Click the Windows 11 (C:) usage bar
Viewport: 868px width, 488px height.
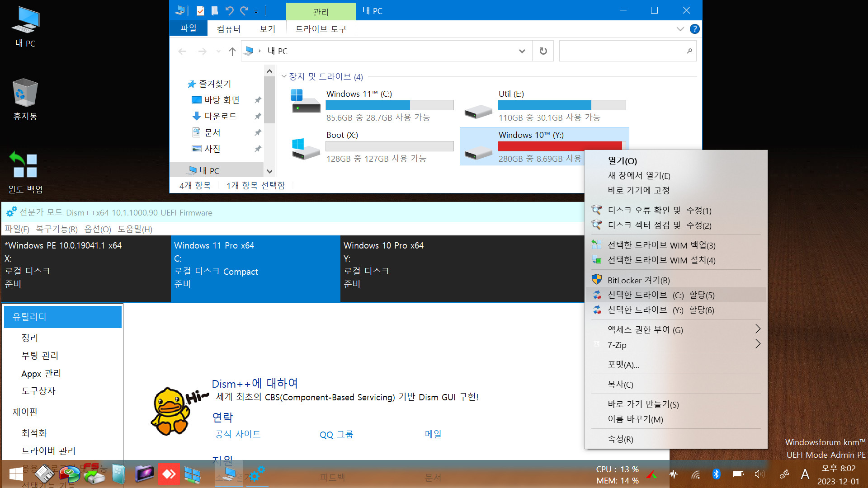(389, 105)
